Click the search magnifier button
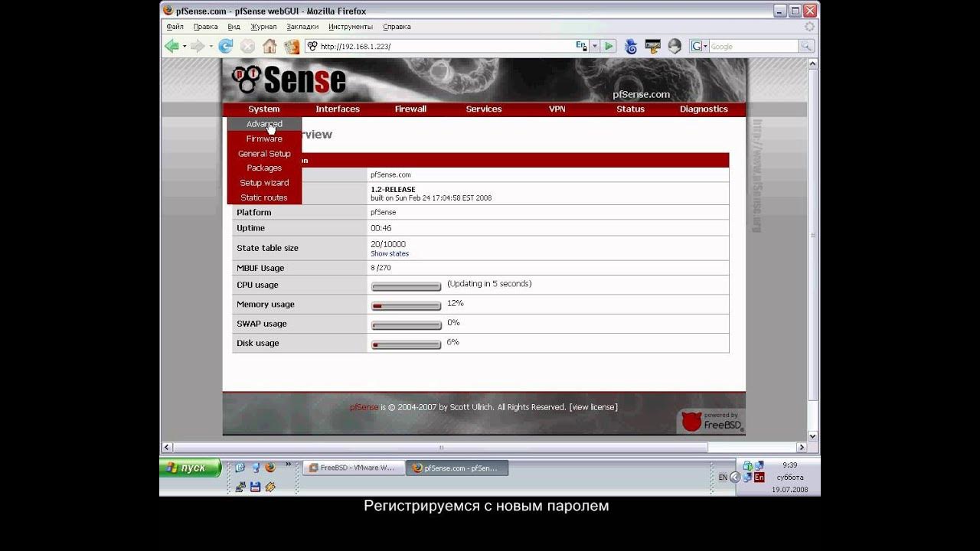The image size is (980, 551). pyautogui.click(x=806, y=47)
